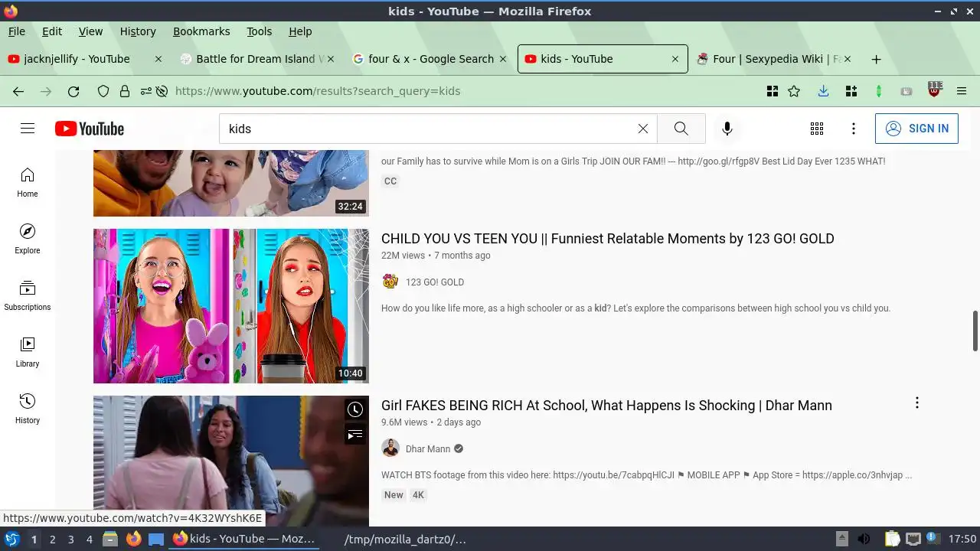Open the CHILD YOU VS TEEN YOU video title
The image size is (980, 551).
coord(607,239)
